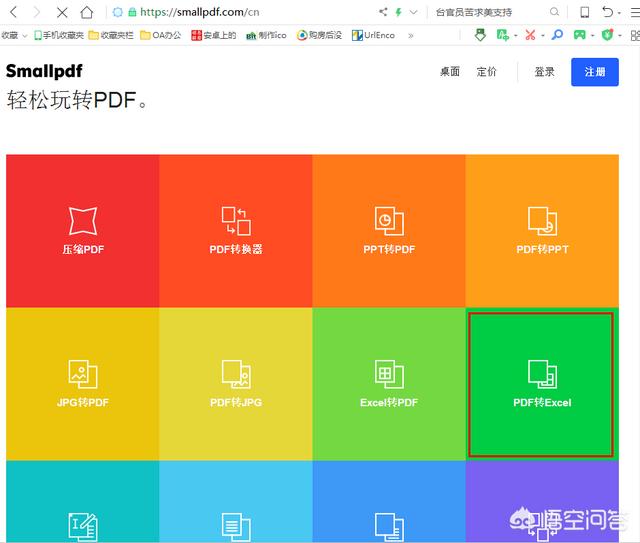Image resolution: width=640 pixels, height=543 pixels.
Task: Open the 定价 pricing menu item
Action: tap(487, 72)
